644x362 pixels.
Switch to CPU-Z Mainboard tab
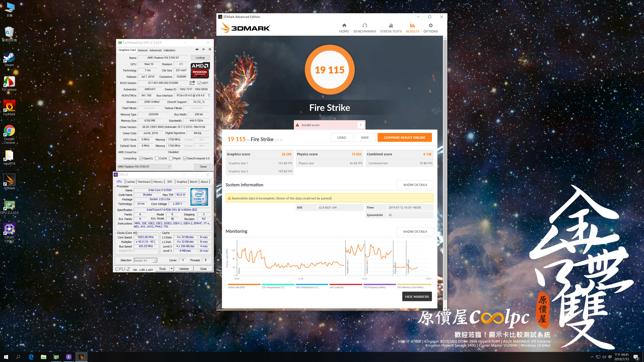[x=144, y=182]
